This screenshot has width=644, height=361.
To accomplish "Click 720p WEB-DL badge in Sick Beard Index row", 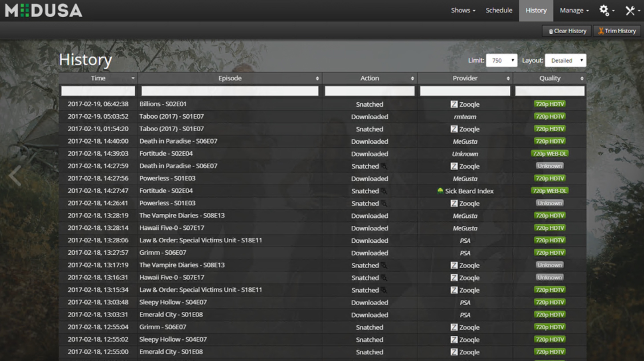I will pos(550,191).
